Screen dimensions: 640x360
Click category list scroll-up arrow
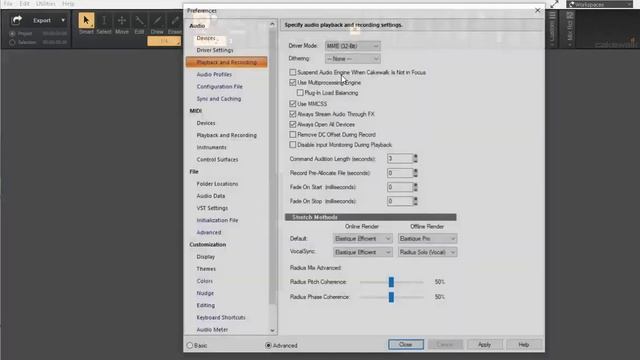pos(272,24)
